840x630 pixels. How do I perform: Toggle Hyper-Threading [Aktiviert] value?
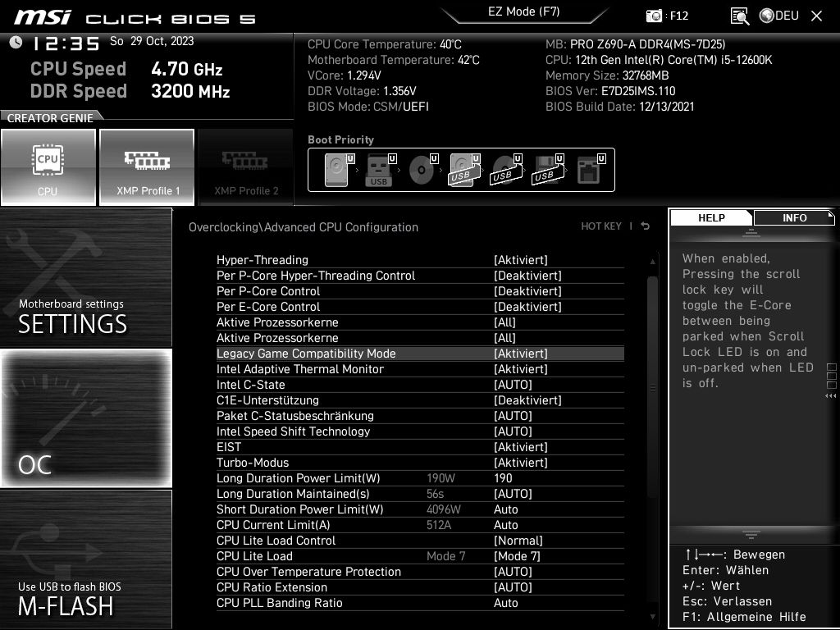coord(520,260)
